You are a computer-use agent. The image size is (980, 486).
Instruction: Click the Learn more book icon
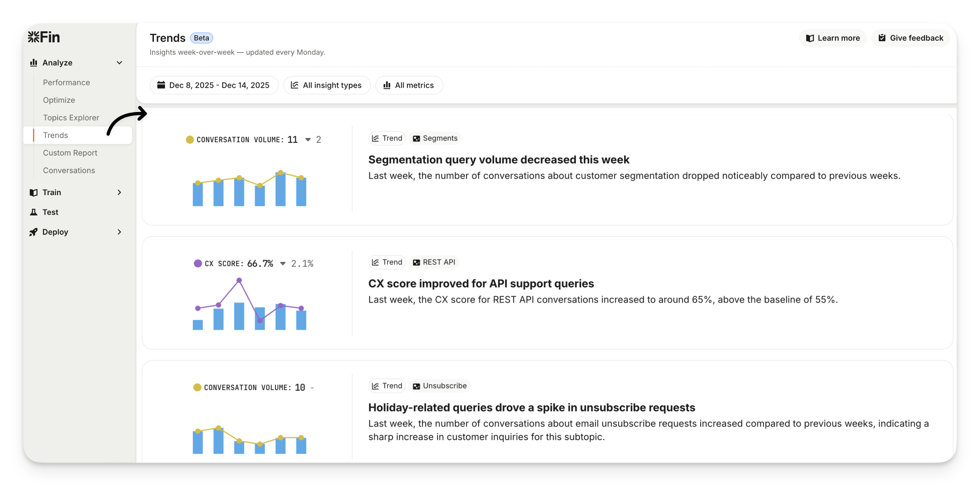point(810,38)
